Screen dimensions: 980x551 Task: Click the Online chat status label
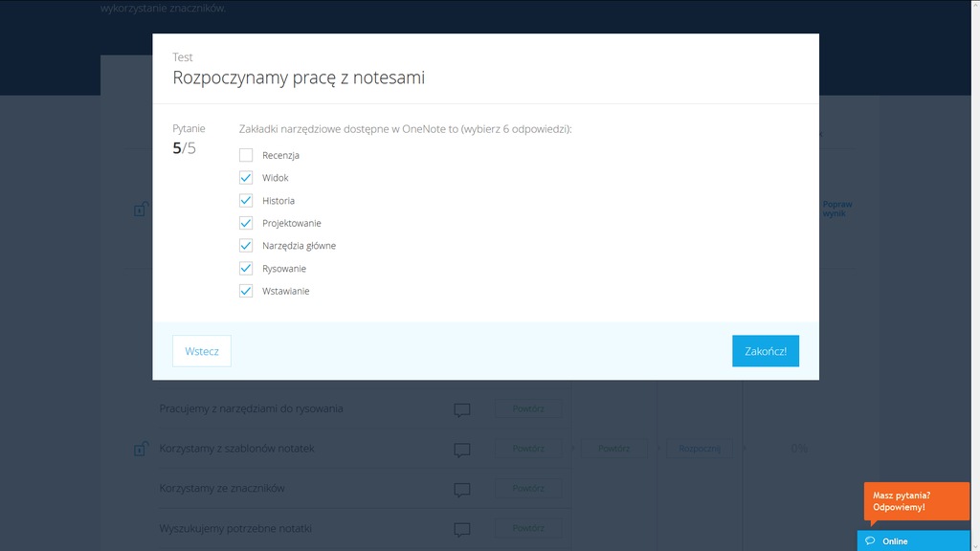tap(895, 541)
